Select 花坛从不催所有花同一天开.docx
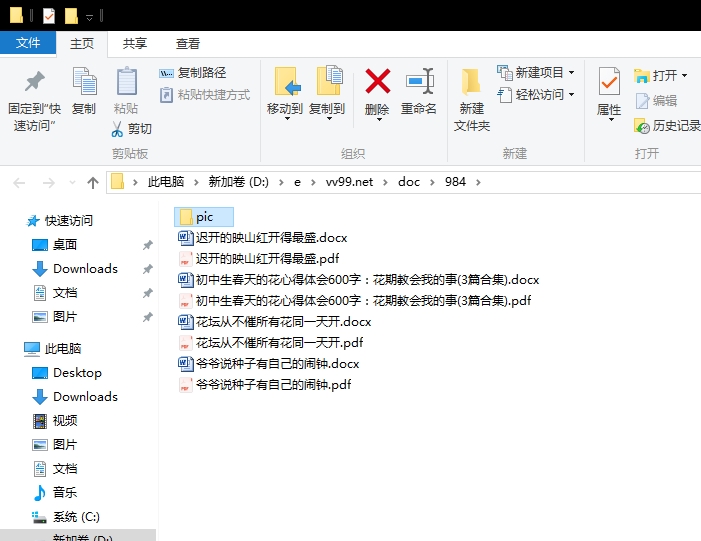 click(274, 321)
